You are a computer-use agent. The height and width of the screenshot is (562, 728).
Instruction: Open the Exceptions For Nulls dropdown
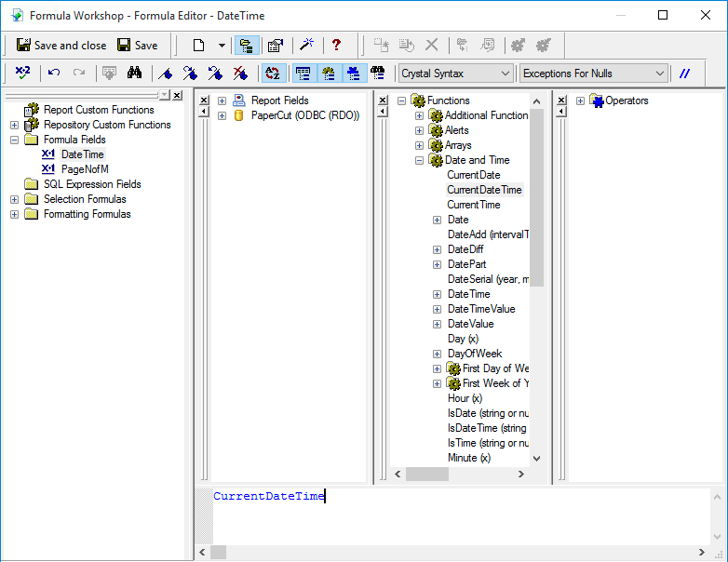coord(594,74)
